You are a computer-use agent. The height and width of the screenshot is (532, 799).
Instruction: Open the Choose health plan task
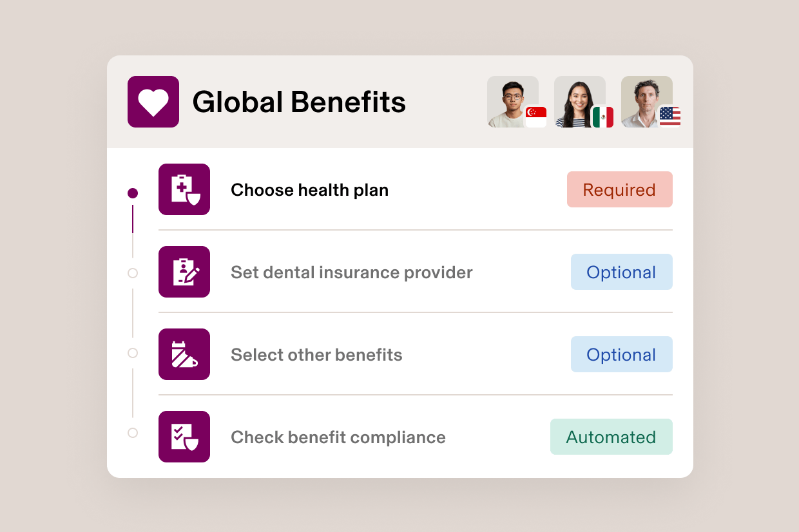pos(309,189)
